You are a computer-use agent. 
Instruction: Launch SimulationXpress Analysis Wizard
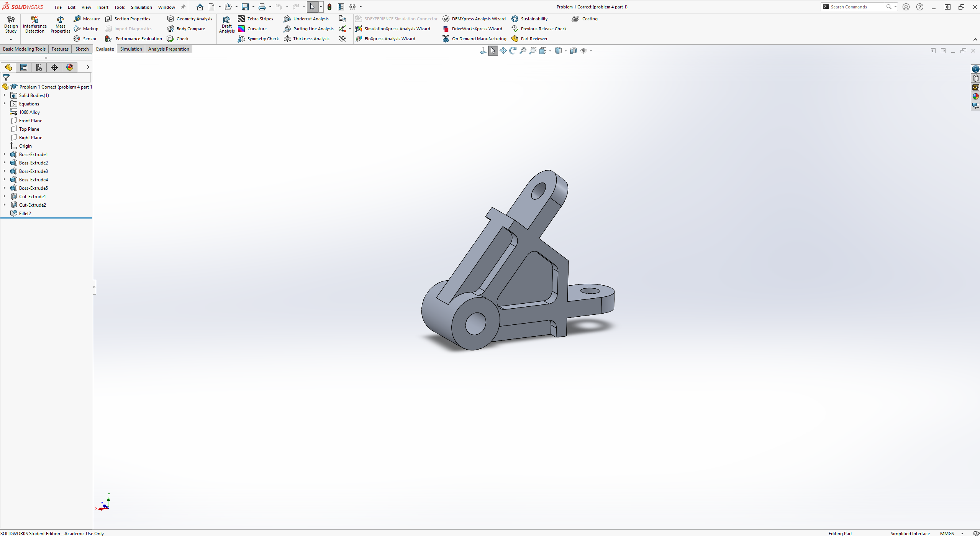tap(393, 29)
